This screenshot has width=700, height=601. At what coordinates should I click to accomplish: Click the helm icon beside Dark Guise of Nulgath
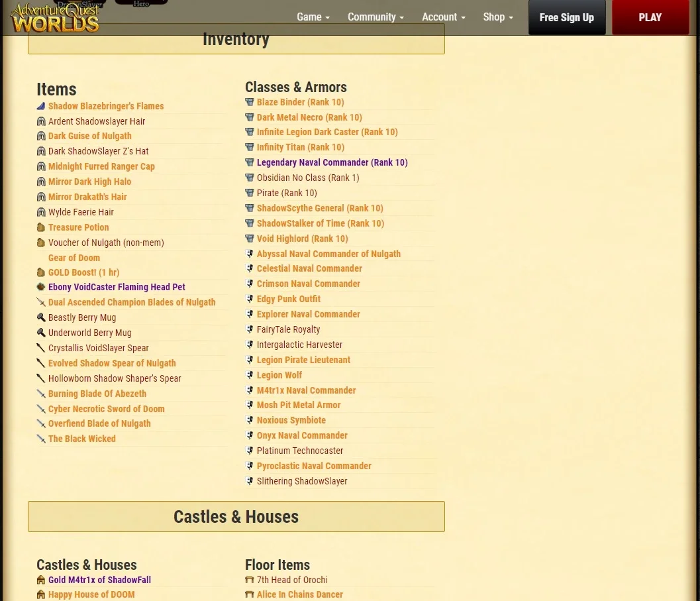tap(40, 136)
